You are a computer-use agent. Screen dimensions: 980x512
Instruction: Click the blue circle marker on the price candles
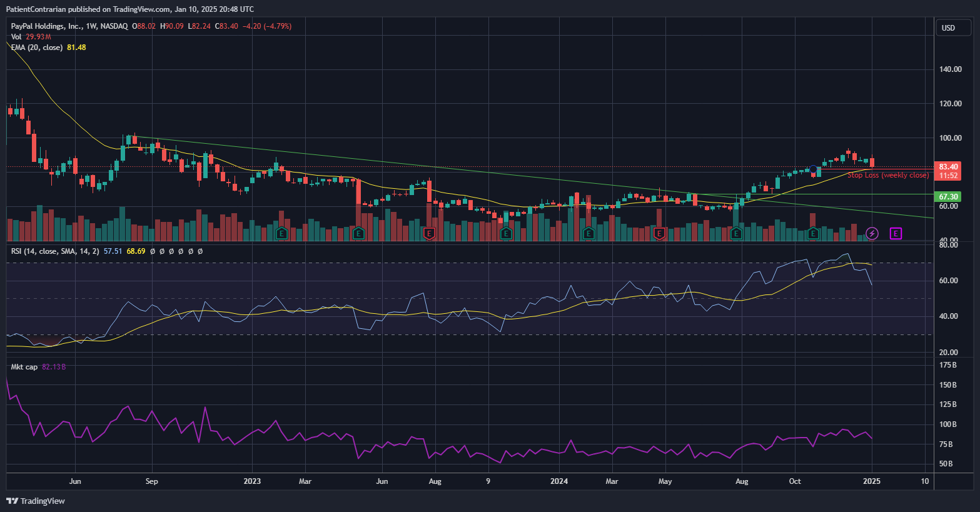pyautogui.click(x=813, y=169)
